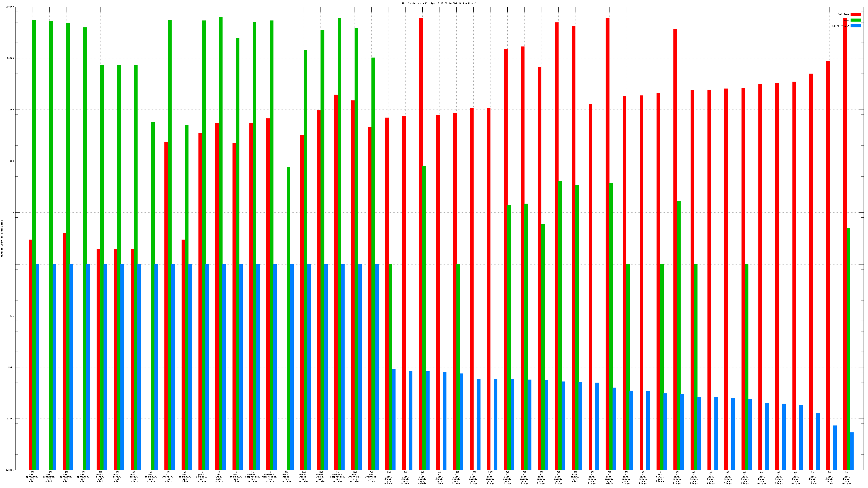Click the green Spam legend swatch

(856, 20)
